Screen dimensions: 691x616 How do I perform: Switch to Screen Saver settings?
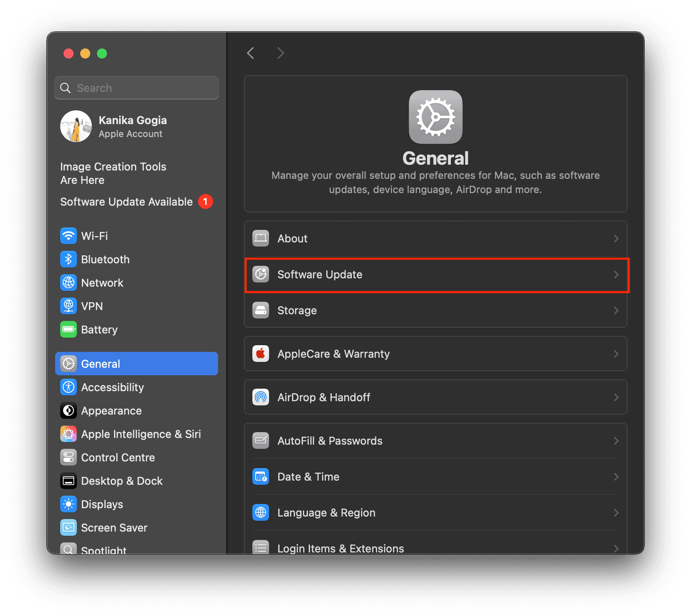click(x=114, y=527)
